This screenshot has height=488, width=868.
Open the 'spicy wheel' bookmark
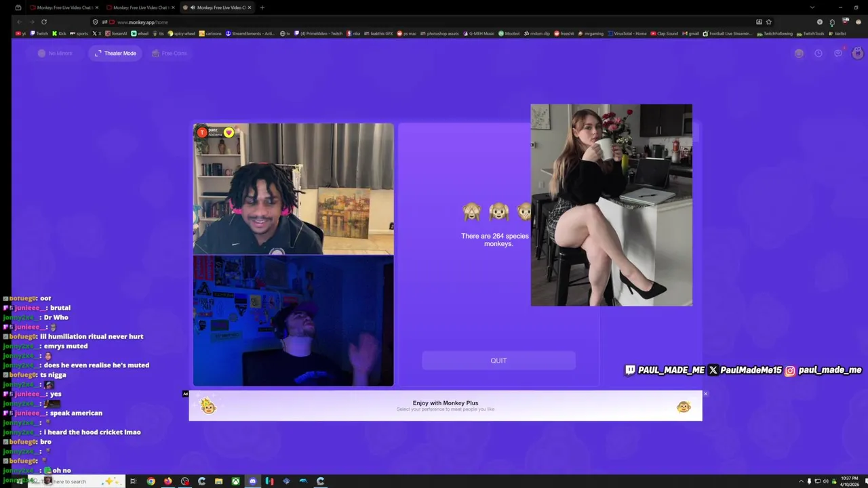181,33
